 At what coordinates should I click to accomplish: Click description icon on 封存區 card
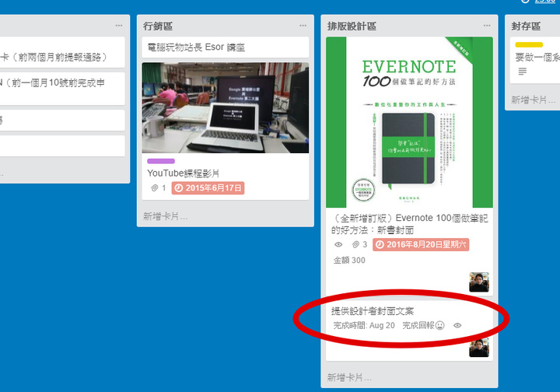pyautogui.click(x=523, y=72)
